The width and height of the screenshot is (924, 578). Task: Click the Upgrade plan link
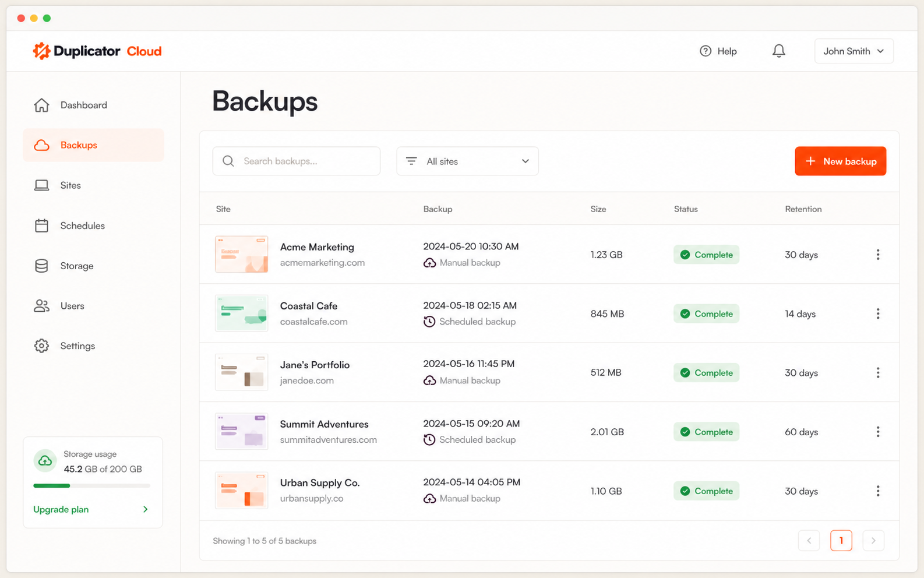[x=61, y=509]
